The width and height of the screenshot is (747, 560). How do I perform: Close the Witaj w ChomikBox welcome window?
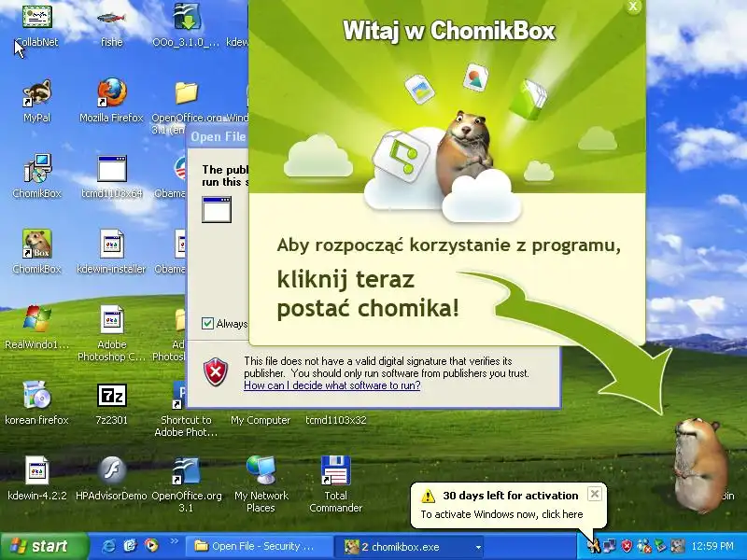click(633, 7)
